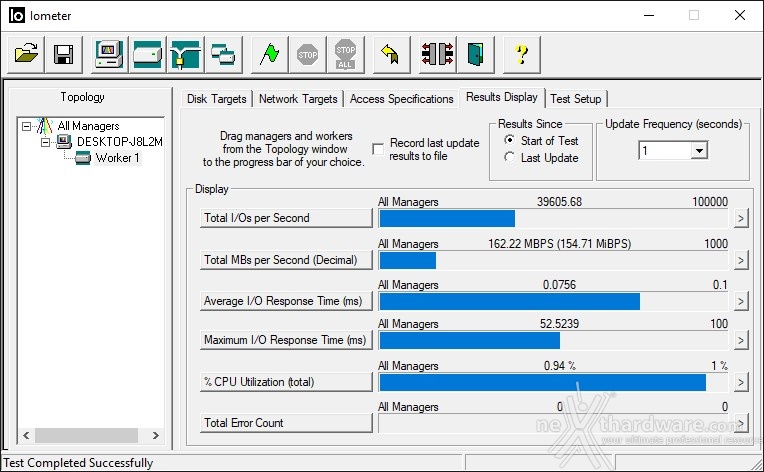
Task: Select Last Update radio option
Action: [509, 157]
